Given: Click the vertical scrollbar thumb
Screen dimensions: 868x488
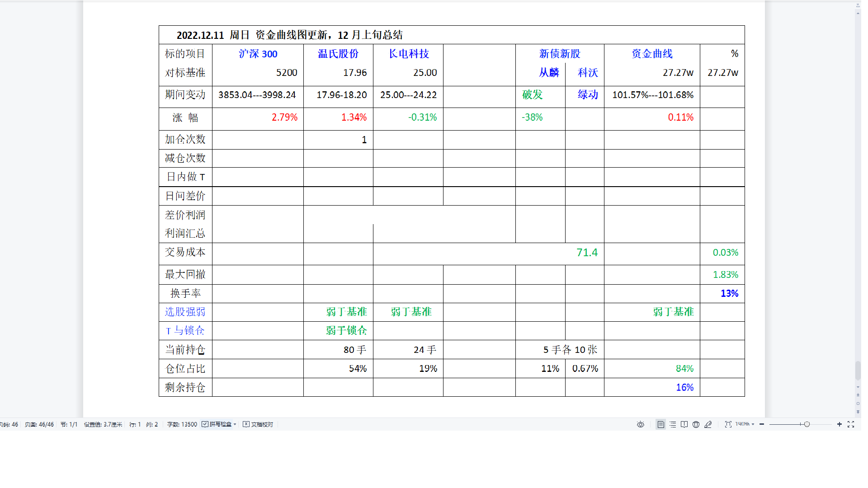Looking at the screenshot, I should (x=858, y=371).
